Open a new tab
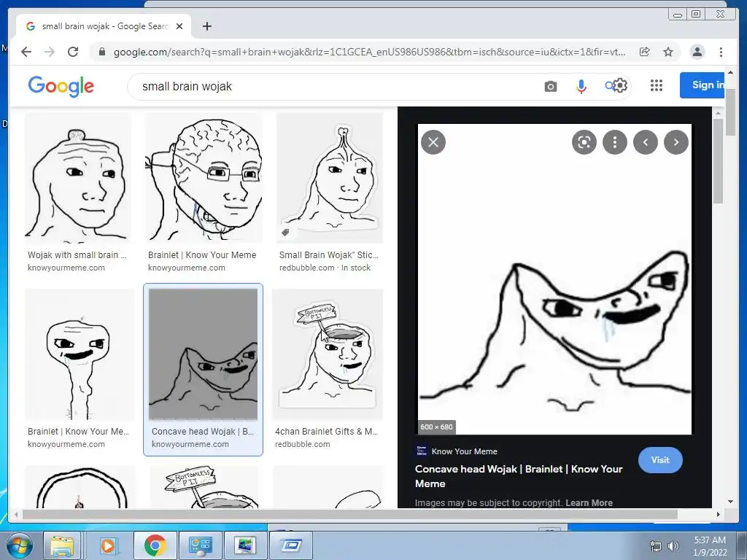The height and width of the screenshot is (560, 747). pyautogui.click(x=206, y=26)
